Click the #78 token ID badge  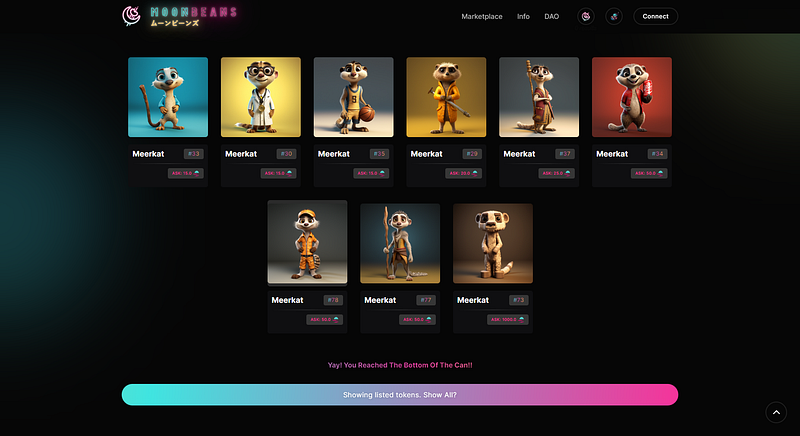coord(333,300)
